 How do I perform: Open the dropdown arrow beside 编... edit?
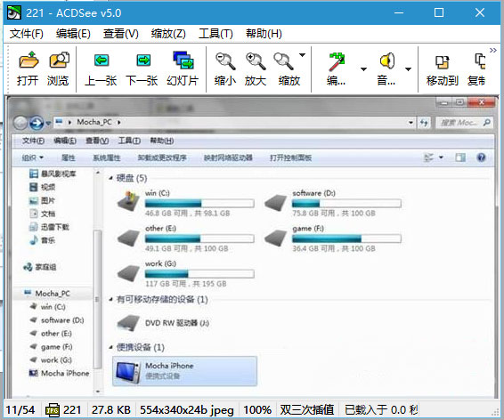363,69
